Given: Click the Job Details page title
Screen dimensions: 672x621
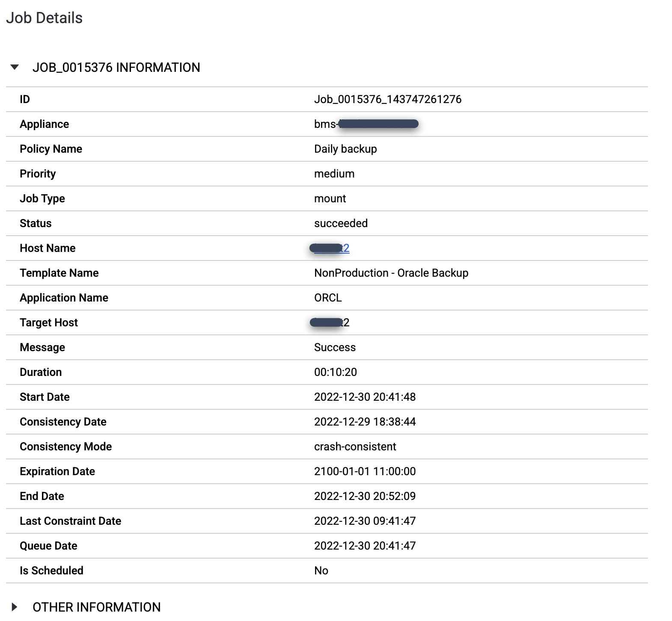Looking at the screenshot, I should coord(44,18).
